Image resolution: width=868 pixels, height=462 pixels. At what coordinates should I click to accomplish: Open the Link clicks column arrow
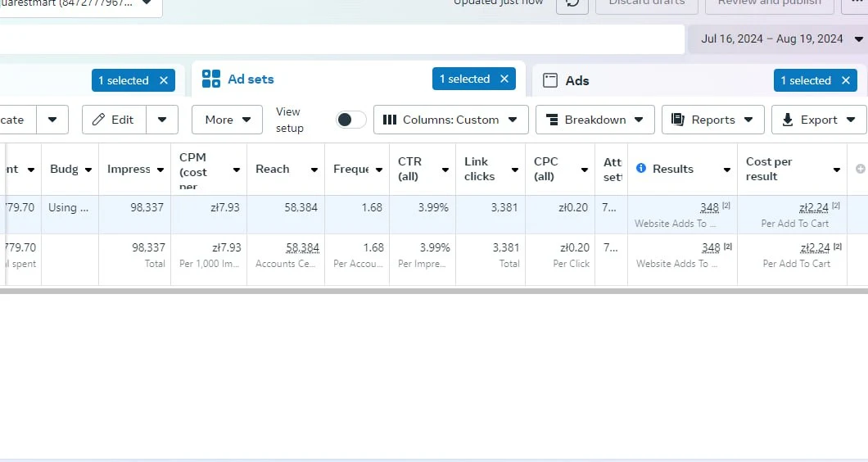pyautogui.click(x=515, y=170)
